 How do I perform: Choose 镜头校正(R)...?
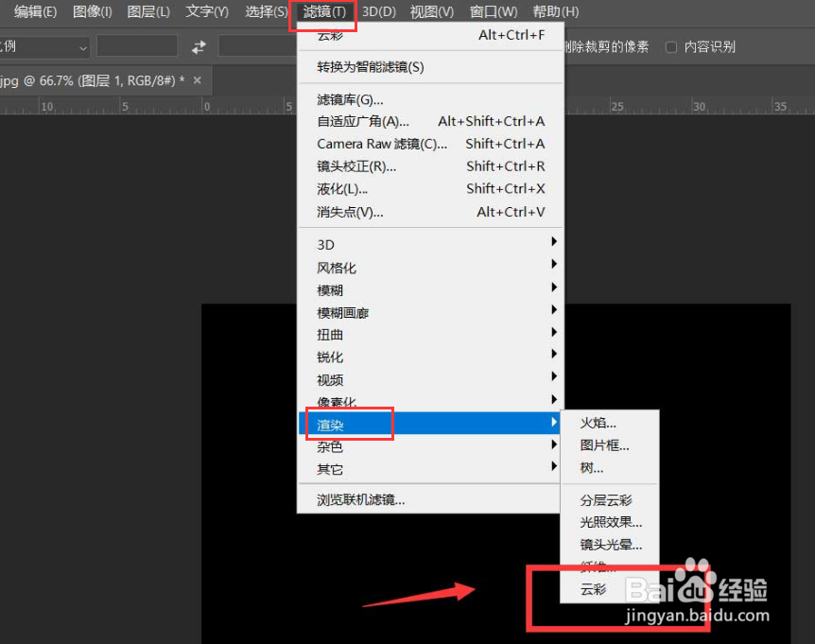coord(430,166)
